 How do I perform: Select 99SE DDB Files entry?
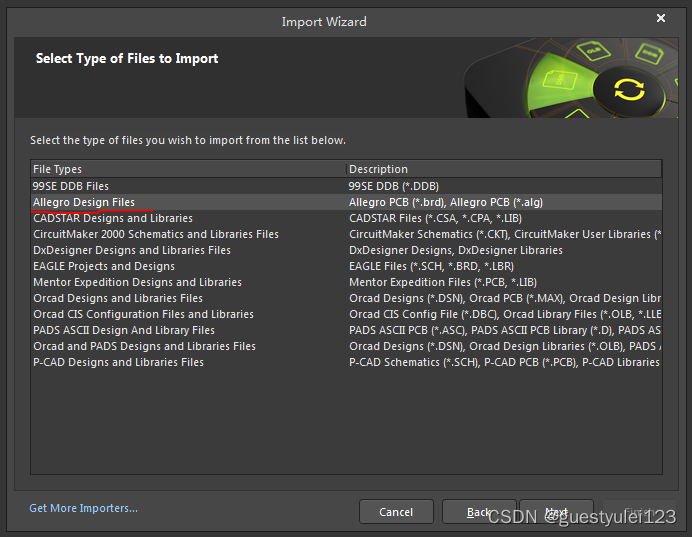[71, 186]
